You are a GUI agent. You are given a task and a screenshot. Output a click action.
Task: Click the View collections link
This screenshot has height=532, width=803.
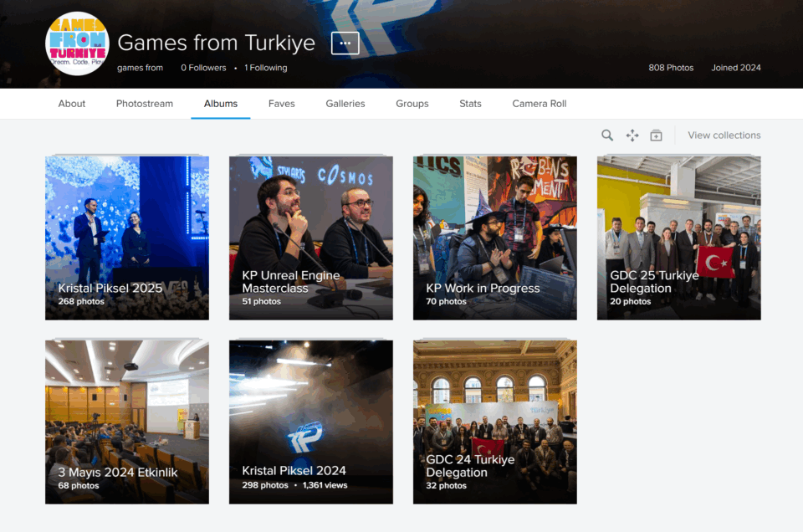[x=724, y=136]
